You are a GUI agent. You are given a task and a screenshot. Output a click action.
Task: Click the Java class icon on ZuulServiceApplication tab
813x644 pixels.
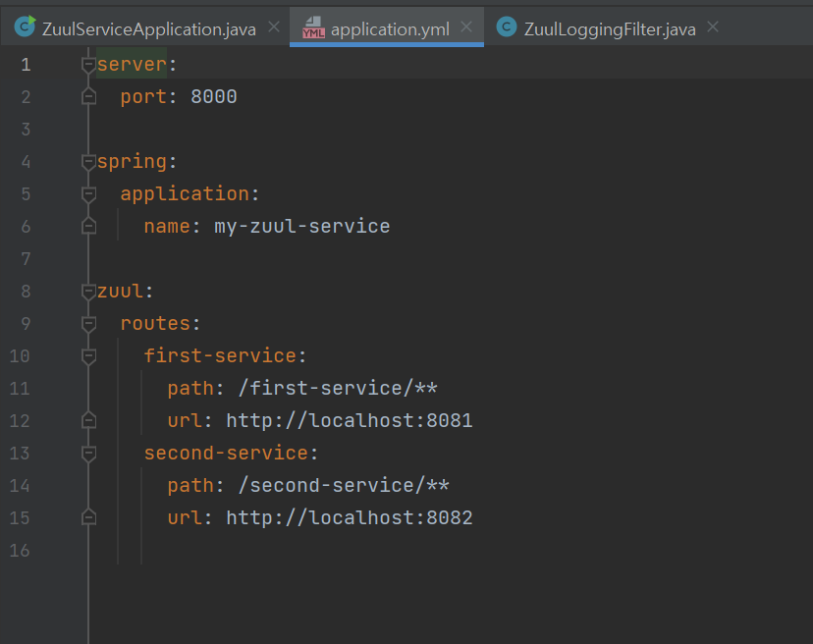tap(25, 27)
